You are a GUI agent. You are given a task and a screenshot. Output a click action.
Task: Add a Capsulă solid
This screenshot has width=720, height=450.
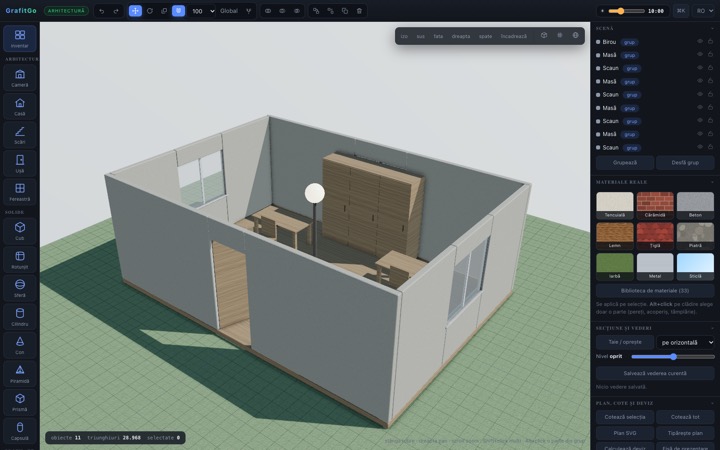coord(20,431)
